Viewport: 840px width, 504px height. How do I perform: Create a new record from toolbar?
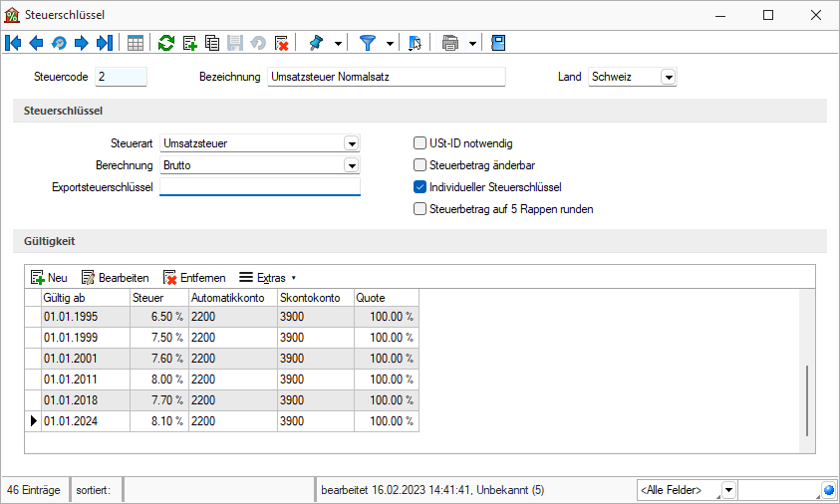pyautogui.click(x=189, y=43)
